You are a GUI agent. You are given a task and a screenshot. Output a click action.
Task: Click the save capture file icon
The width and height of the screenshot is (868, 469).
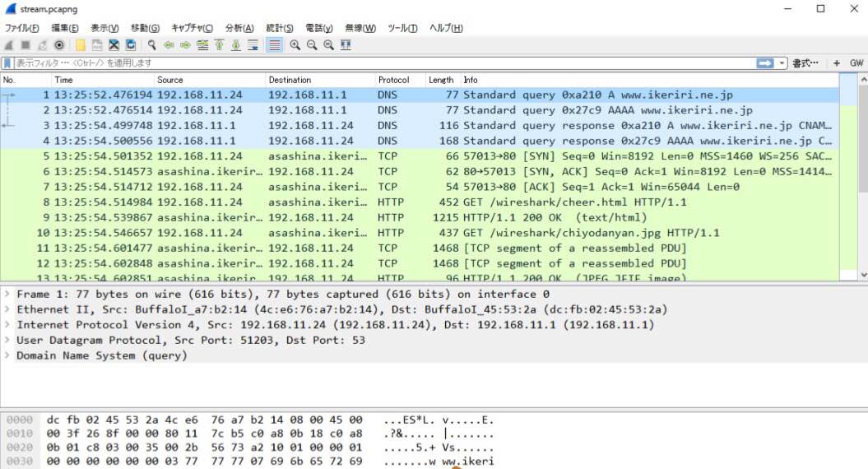(97, 45)
